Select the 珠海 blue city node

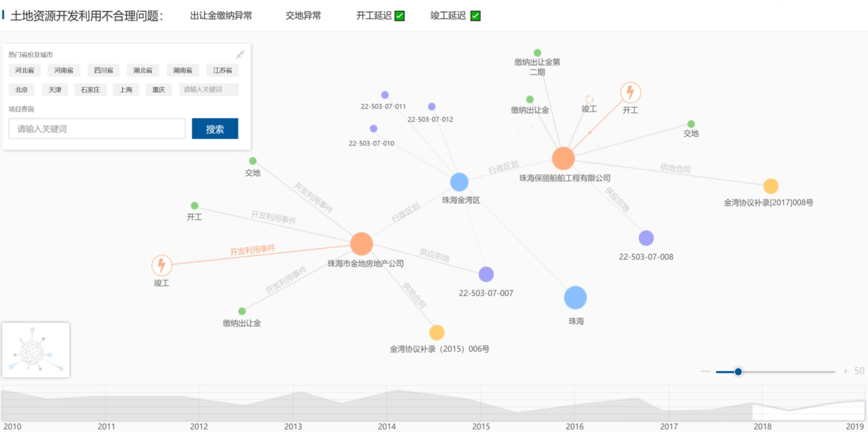[x=575, y=297]
